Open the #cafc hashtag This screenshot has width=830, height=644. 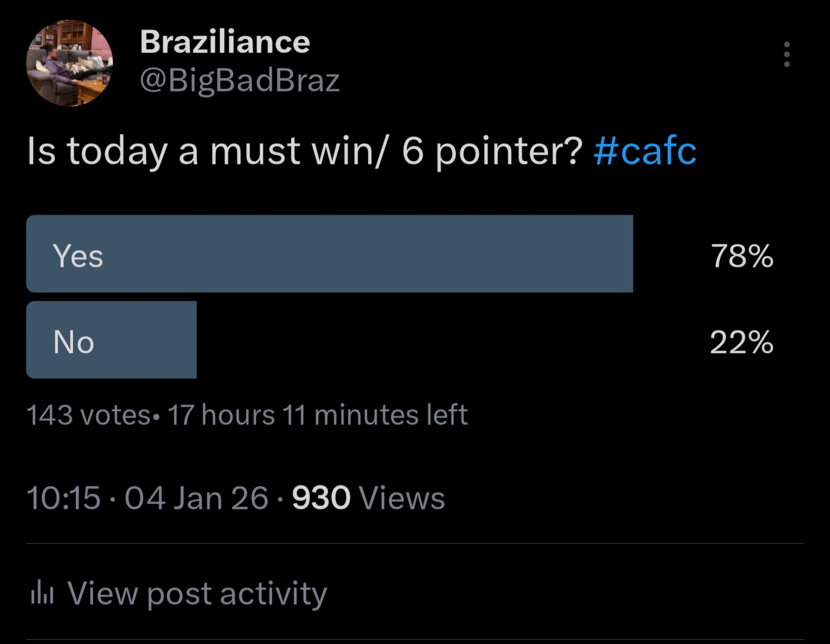[x=645, y=152]
